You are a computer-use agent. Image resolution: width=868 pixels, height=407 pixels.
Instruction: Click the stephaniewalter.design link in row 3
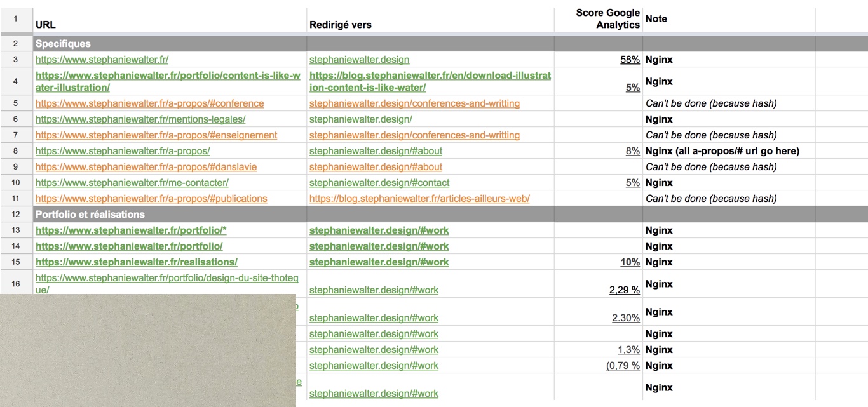(x=359, y=60)
